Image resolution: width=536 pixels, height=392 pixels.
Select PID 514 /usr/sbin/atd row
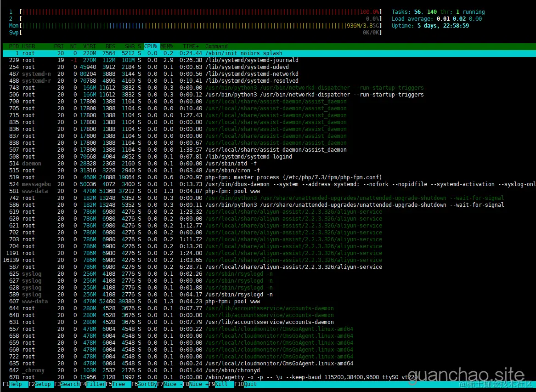coord(269,164)
